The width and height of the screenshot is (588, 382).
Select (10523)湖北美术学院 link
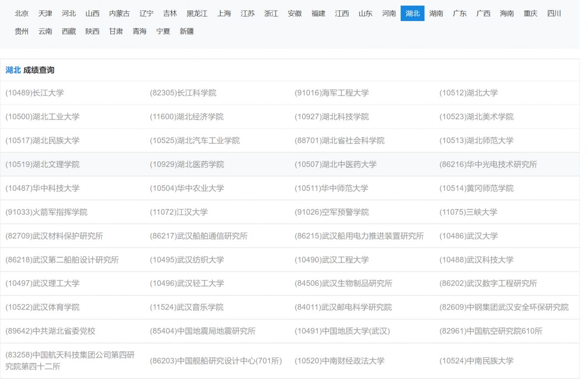click(x=477, y=117)
